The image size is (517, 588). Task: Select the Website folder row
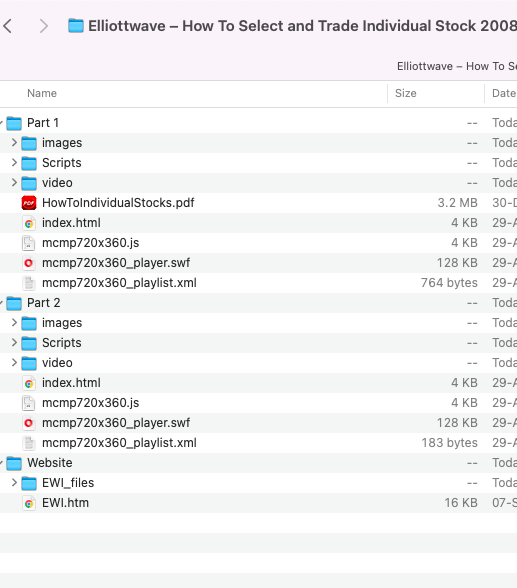(x=258, y=463)
